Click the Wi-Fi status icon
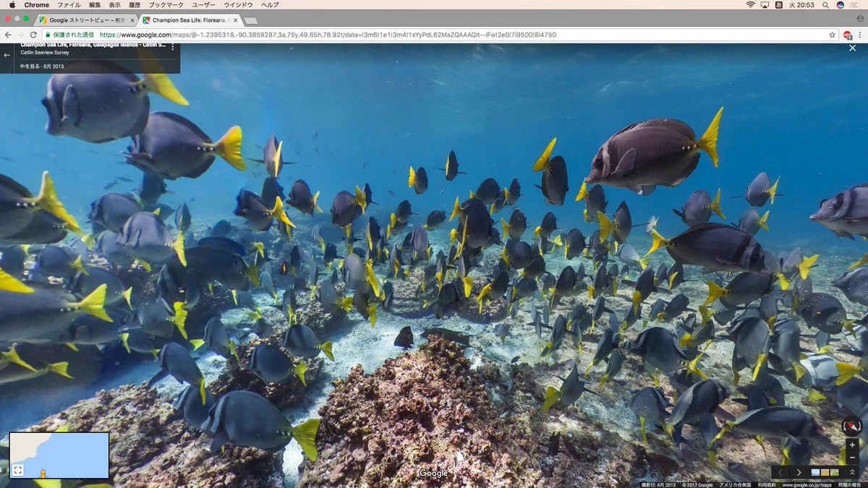This screenshot has width=868, height=488. click(x=750, y=5)
